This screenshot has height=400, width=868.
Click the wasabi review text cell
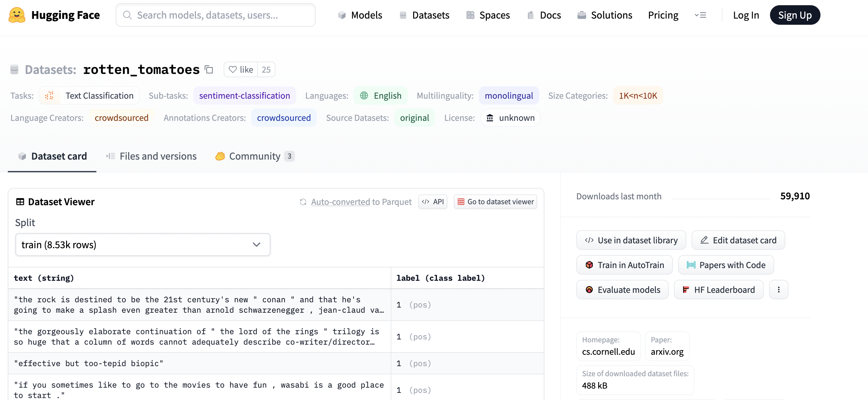tap(200, 388)
